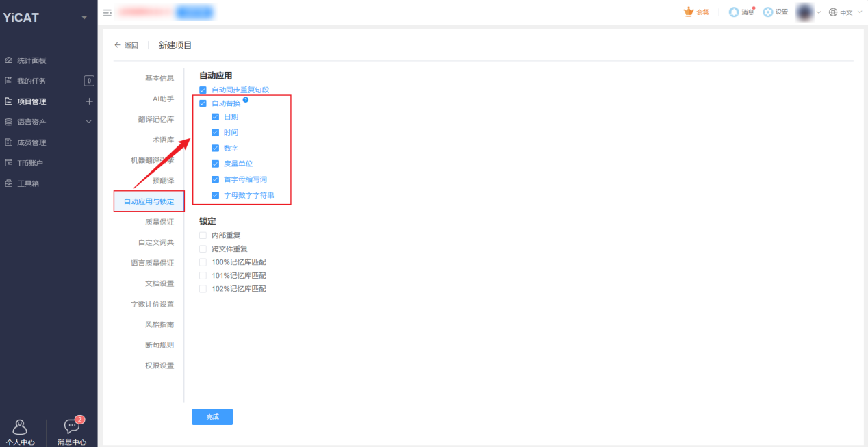
Task: Enable the 内部重复 lock checkbox
Action: pyautogui.click(x=203, y=235)
